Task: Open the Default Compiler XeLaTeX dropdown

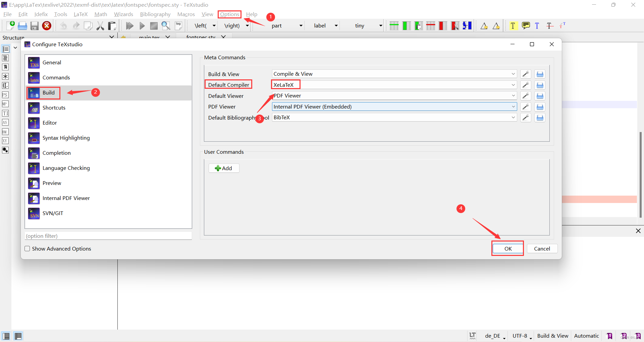Action: (513, 84)
